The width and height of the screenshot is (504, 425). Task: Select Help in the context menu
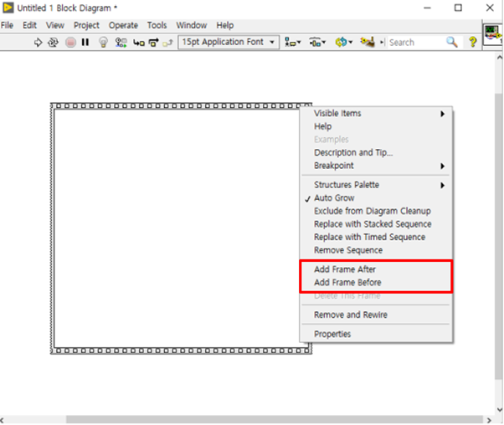coord(376,126)
